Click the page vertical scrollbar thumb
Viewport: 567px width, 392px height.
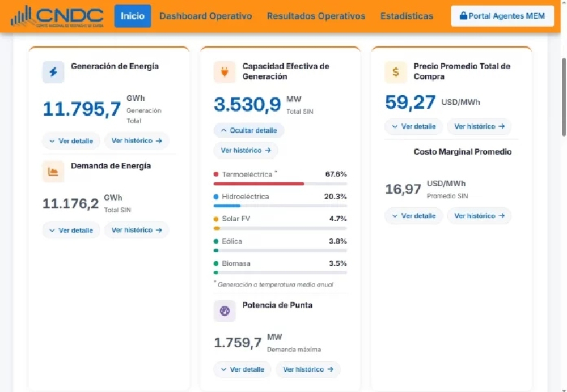click(x=564, y=97)
